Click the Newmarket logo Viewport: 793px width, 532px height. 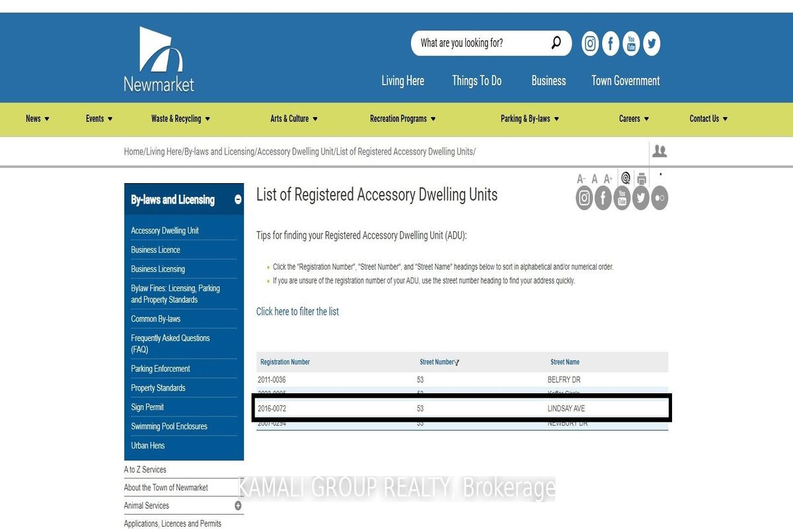click(159, 59)
